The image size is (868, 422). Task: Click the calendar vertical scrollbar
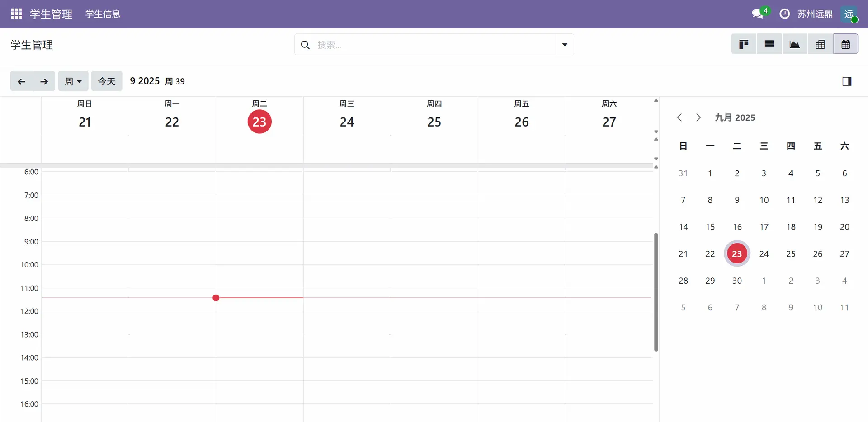(x=656, y=292)
